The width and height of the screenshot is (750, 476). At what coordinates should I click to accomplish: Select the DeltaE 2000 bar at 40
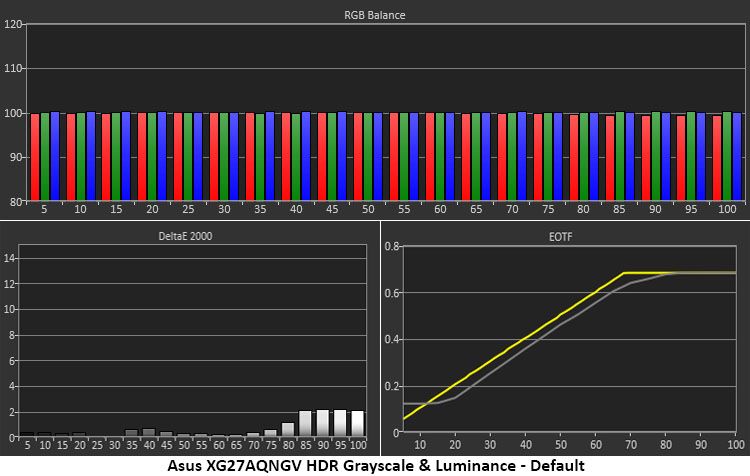click(149, 432)
